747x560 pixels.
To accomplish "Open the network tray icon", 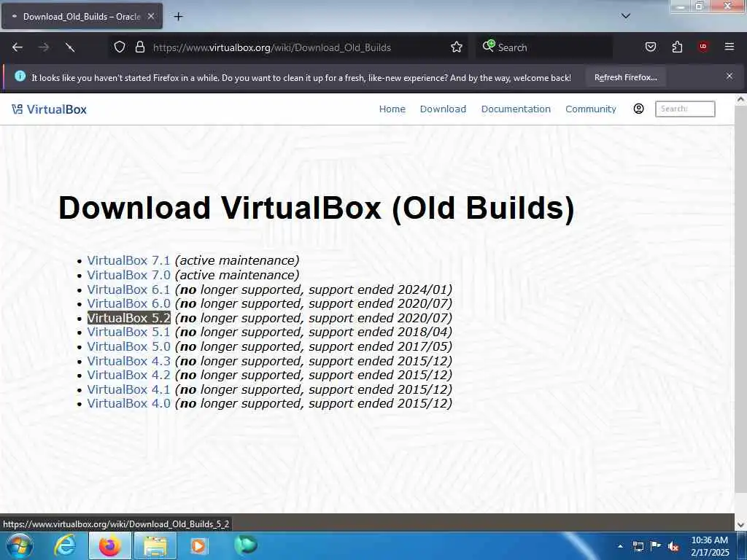I will tap(638, 546).
